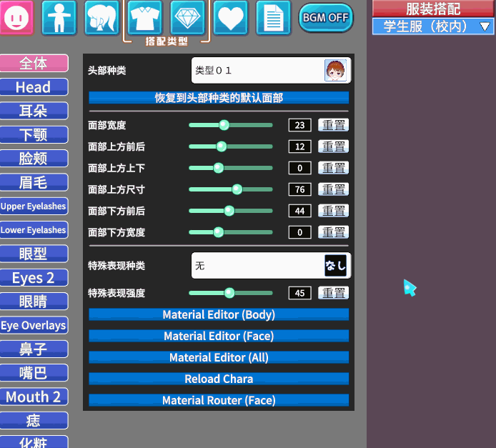Open the document save/load icon
This screenshot has height=448, width=496.
pos(274,17)
